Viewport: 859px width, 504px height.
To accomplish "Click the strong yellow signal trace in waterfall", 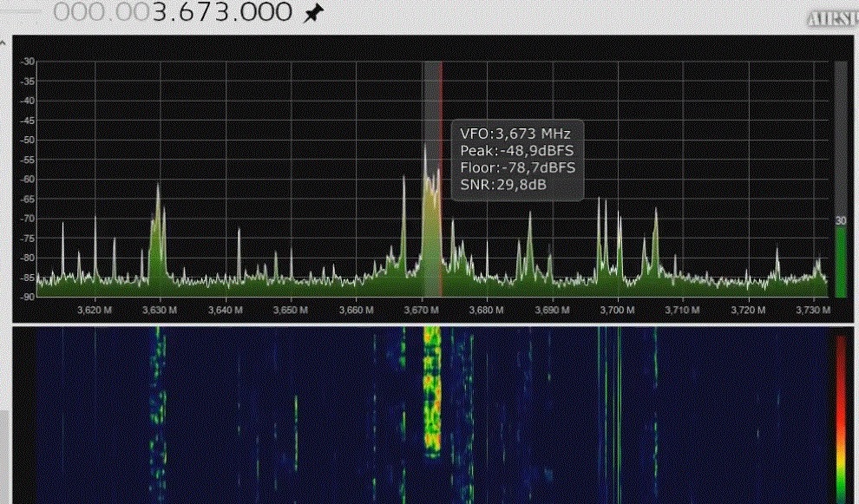I will click(x=432, y=392).
